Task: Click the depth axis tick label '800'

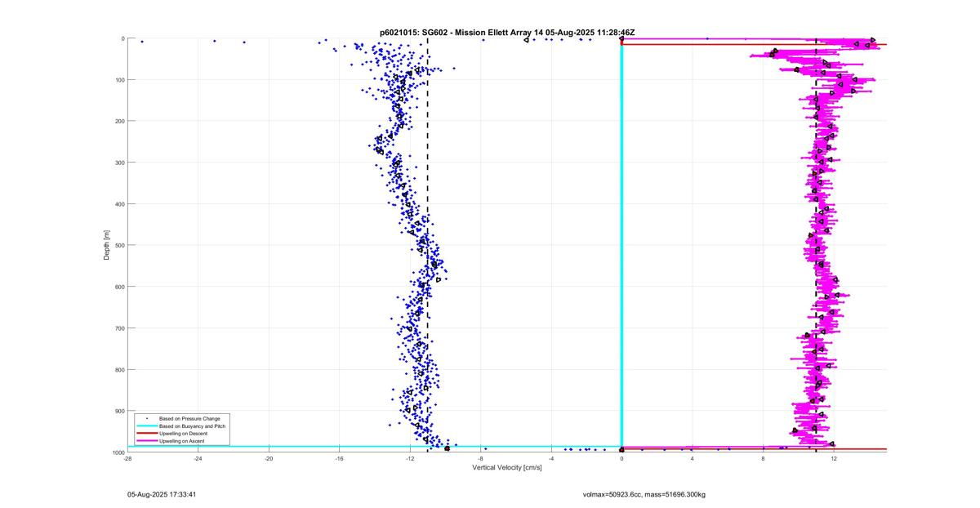Action: pyautogui.click(x=119, y=369)
